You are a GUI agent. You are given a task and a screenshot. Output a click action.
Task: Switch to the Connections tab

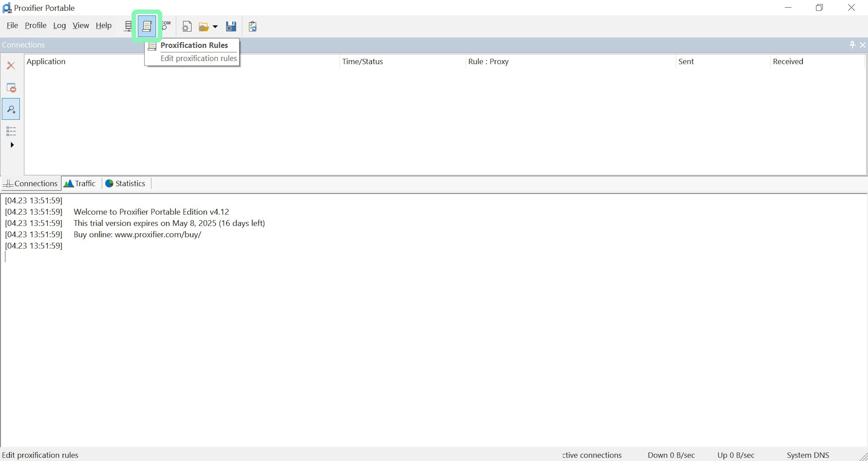click(x=31, y=183)
